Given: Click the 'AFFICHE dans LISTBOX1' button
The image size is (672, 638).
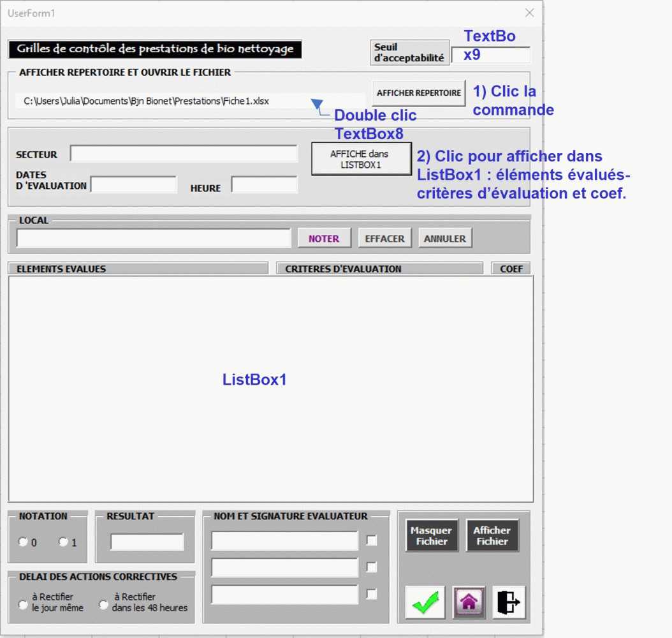Looking at the screenshot, I should pos(362,159).
